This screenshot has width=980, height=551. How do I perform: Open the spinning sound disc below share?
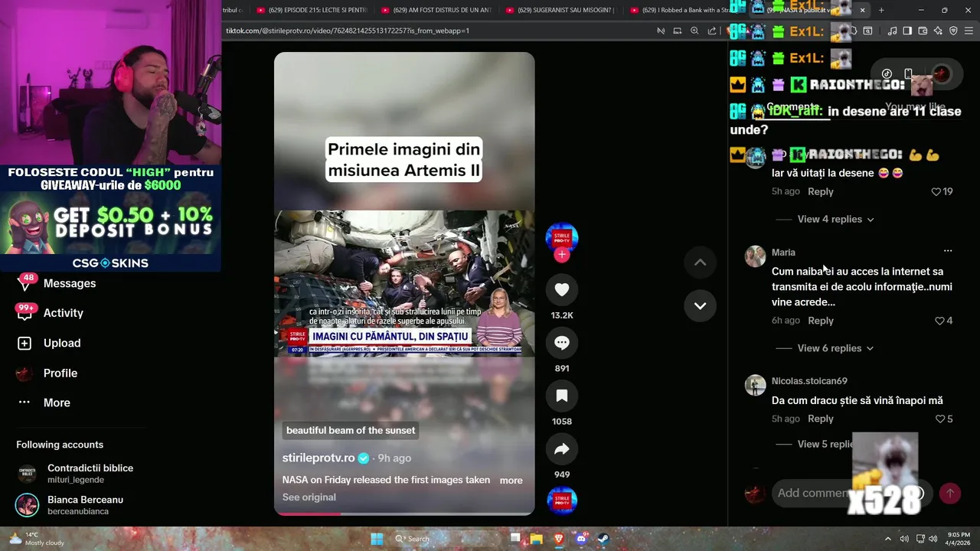(562, 500)
